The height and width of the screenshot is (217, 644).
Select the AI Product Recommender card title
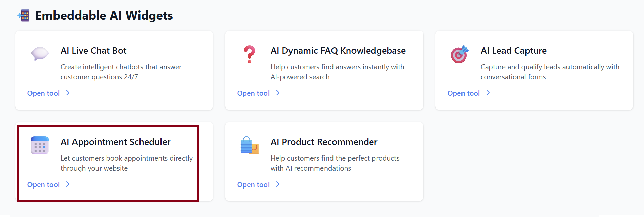(324, 142)
